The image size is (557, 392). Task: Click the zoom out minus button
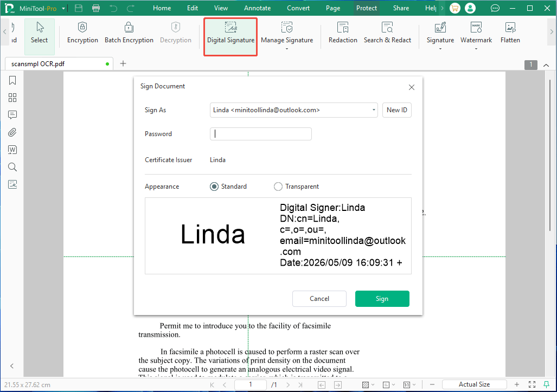tap(432, 384)
